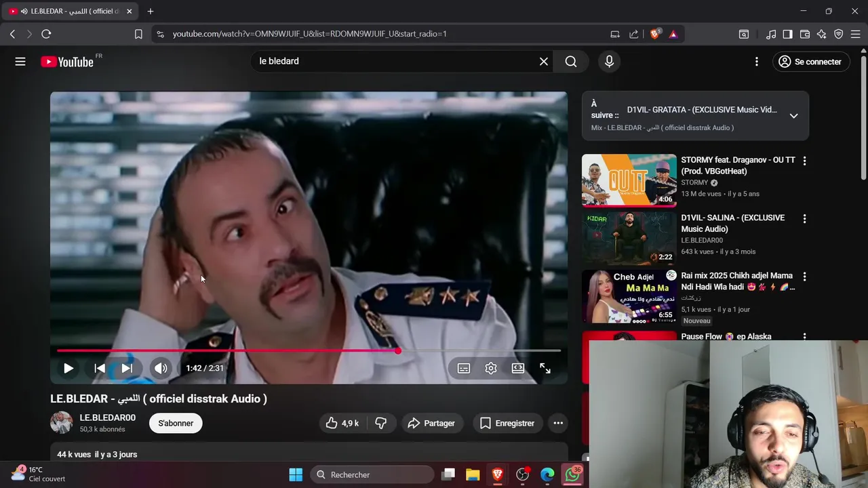Open the new tab plus button

click(151, 12)
